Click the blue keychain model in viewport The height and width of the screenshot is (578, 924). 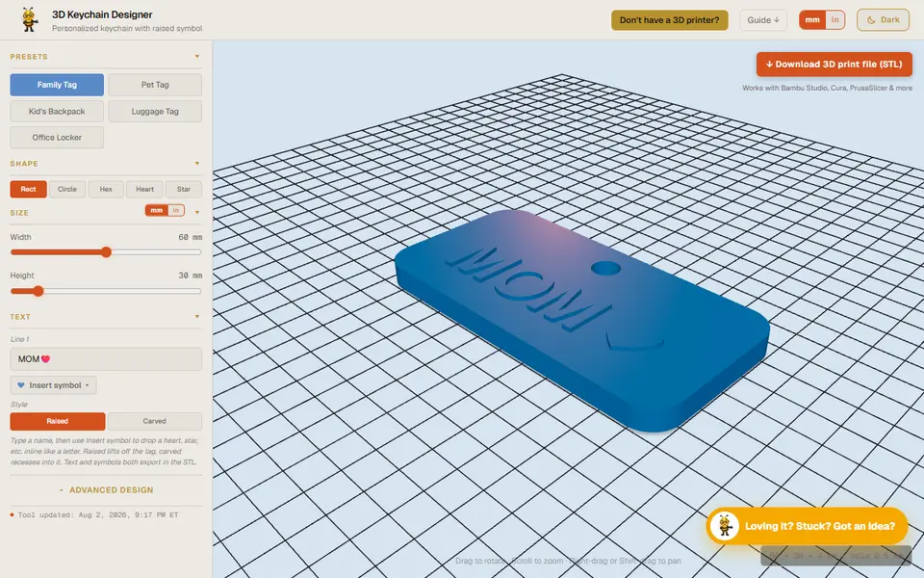(x=580, y=322)
